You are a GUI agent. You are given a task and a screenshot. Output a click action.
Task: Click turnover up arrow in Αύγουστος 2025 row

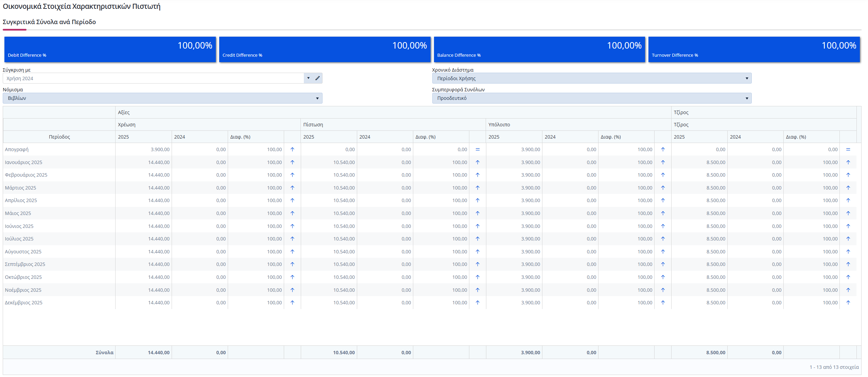coord(848,252)
